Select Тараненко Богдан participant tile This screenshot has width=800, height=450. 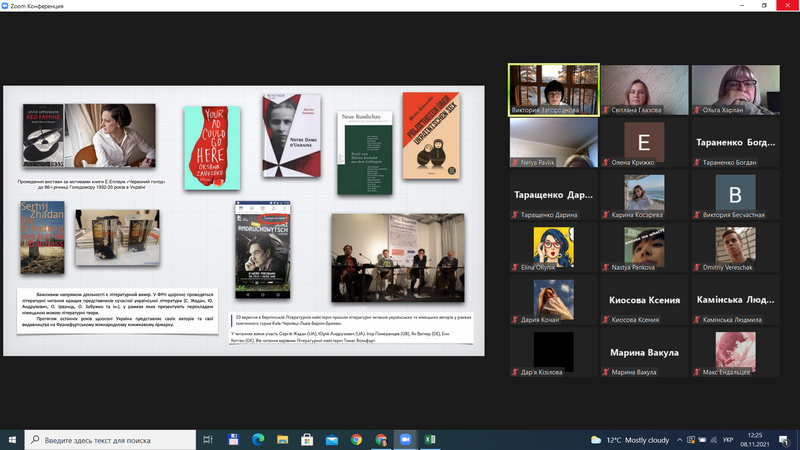click(736, 142)
